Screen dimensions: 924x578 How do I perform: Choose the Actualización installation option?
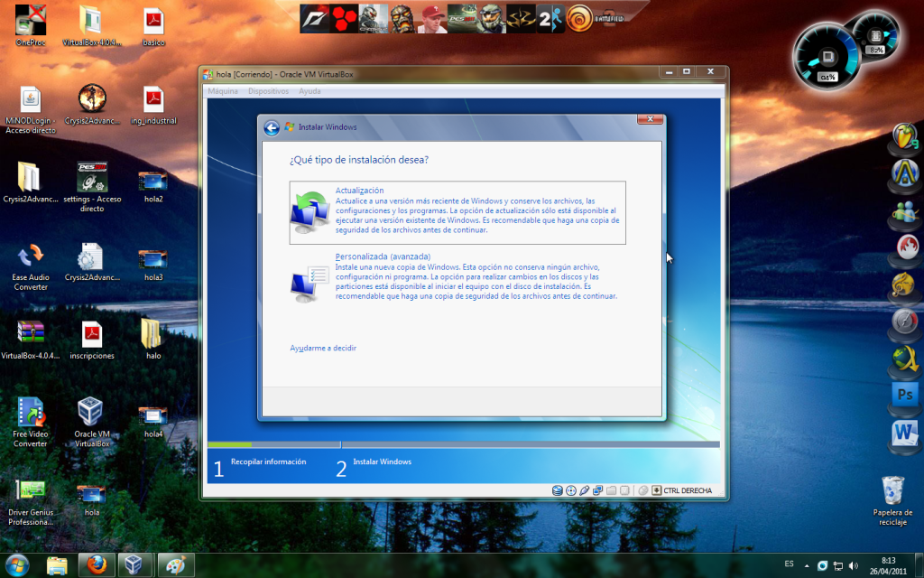pyautogui.click(x=457, y=212)
